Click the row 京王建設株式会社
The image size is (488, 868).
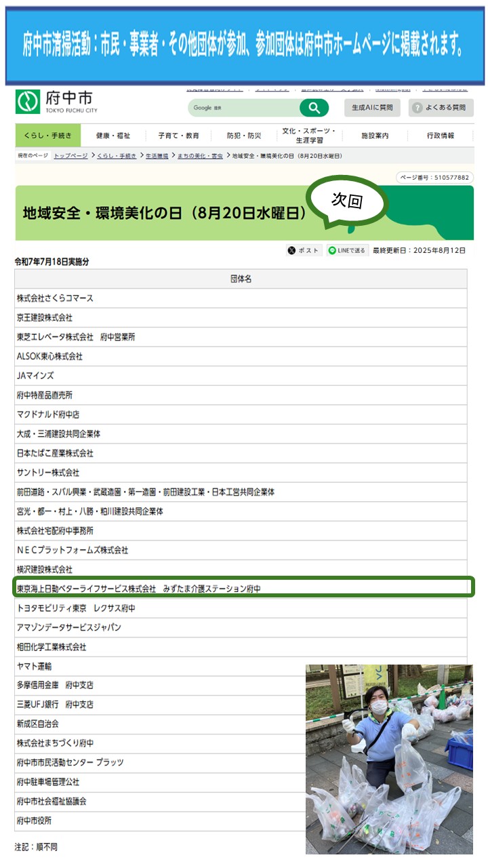point(241,317)
